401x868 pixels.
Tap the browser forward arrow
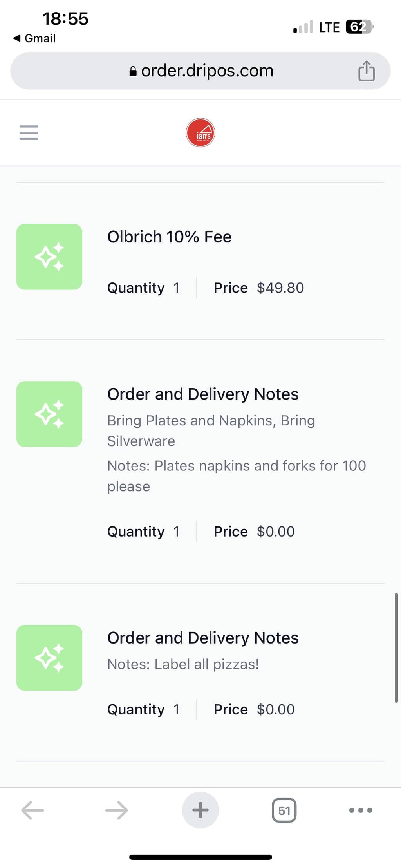pos(117,810)
